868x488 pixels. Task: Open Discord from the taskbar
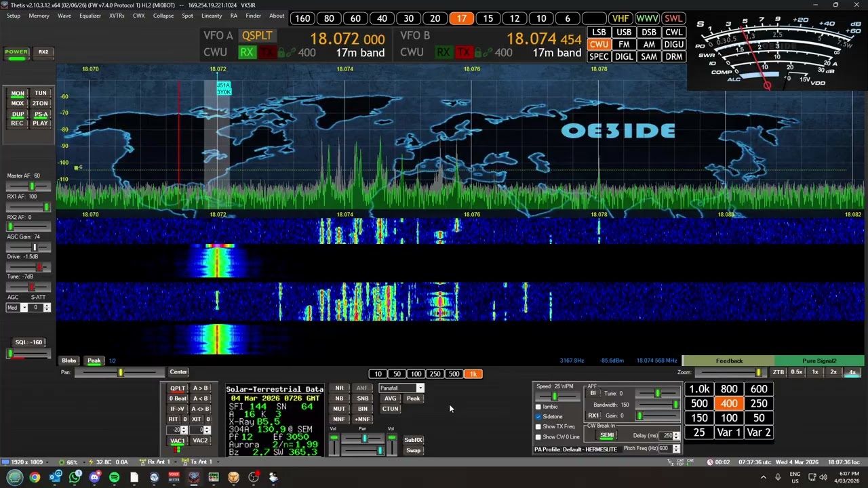94,477
